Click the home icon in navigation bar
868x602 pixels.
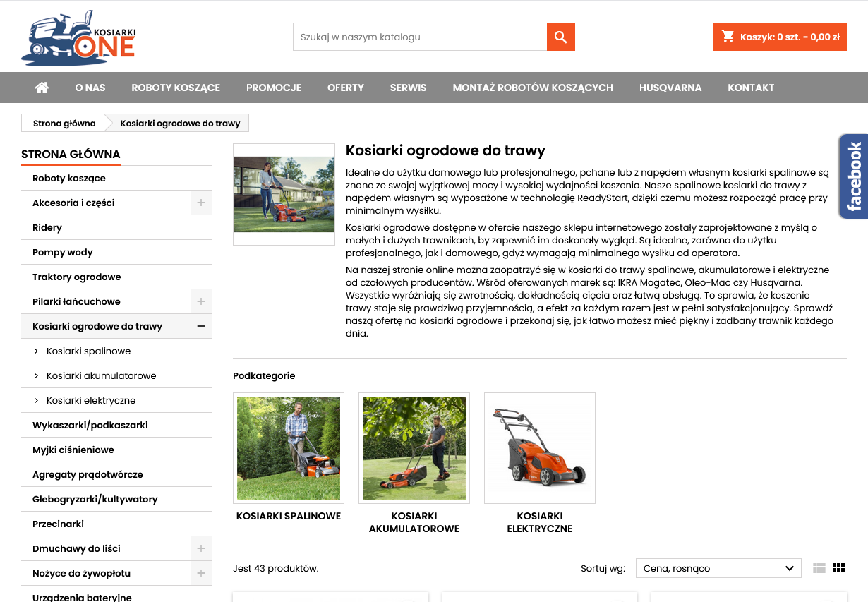pos(41,88)
